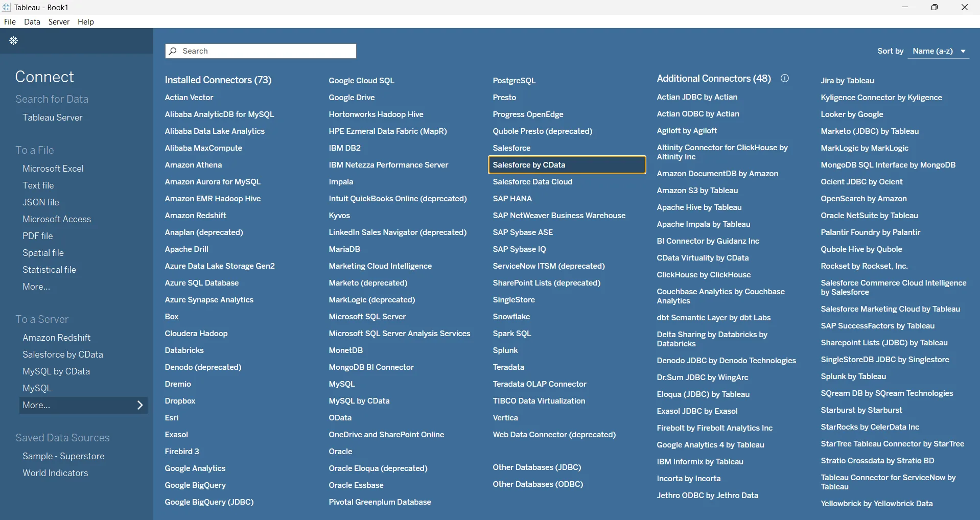Screen dimensions: 980x520
Task: Open More file types under To a File
Action: pyautogui.click(x=36, y=287)
